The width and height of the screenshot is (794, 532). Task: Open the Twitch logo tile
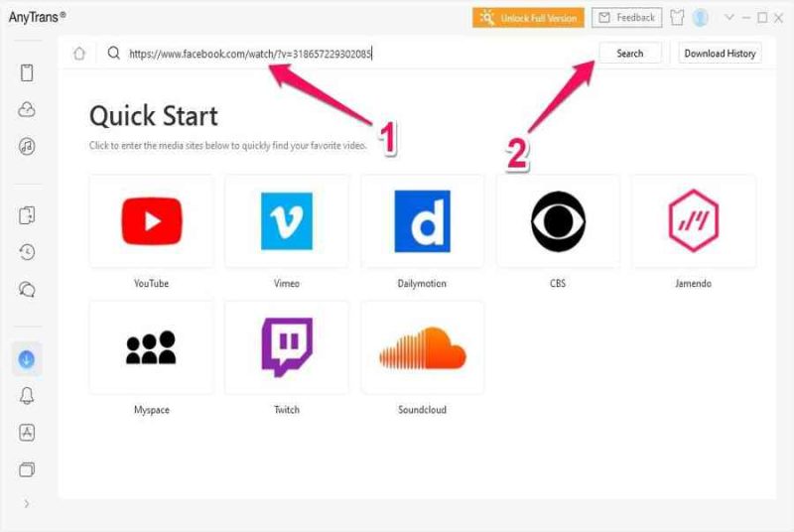[x=287, y=347]
